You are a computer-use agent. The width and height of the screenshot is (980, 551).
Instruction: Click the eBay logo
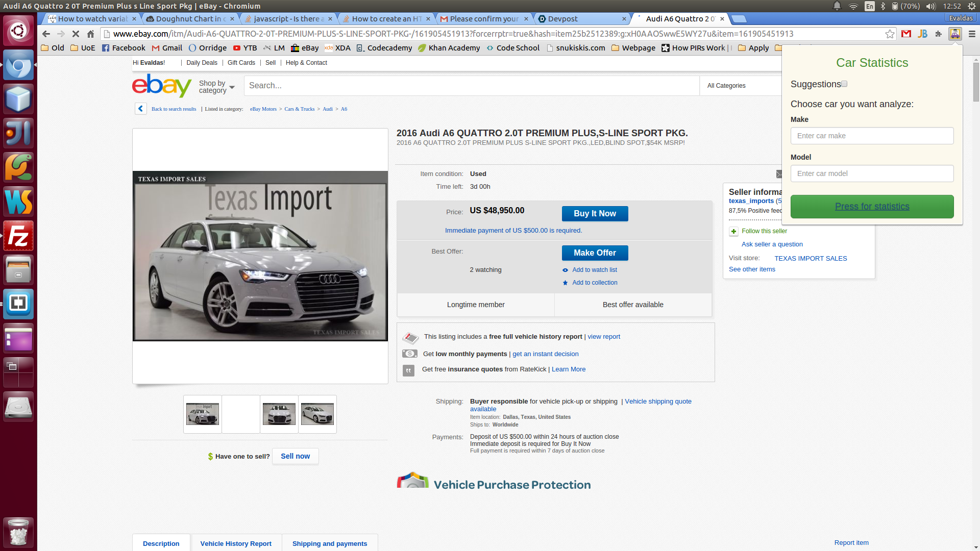(x=162, y=85)
